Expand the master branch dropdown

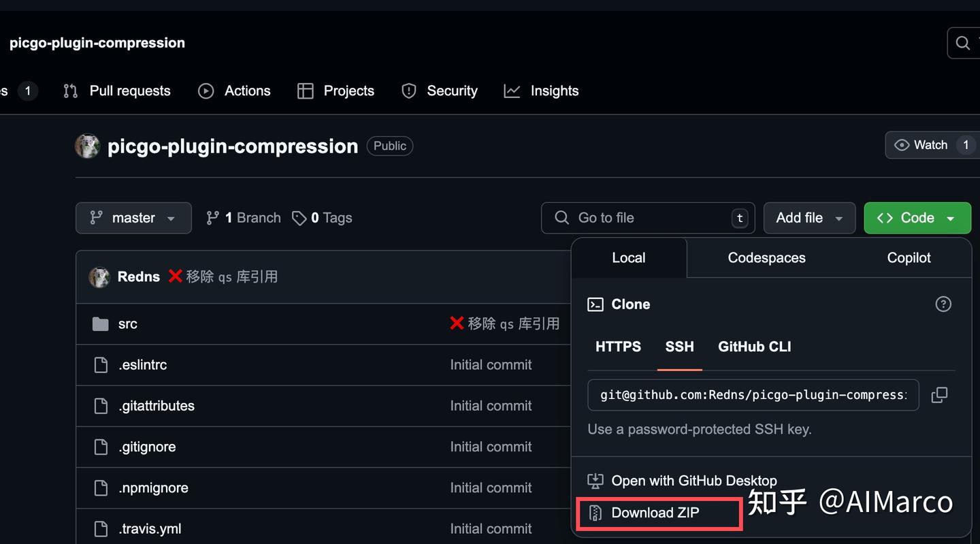[x=133, y=218]
